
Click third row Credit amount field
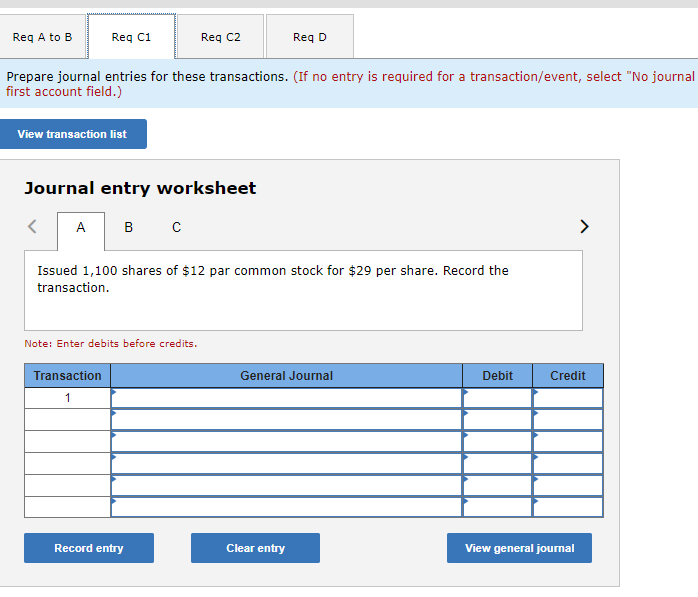568,442
